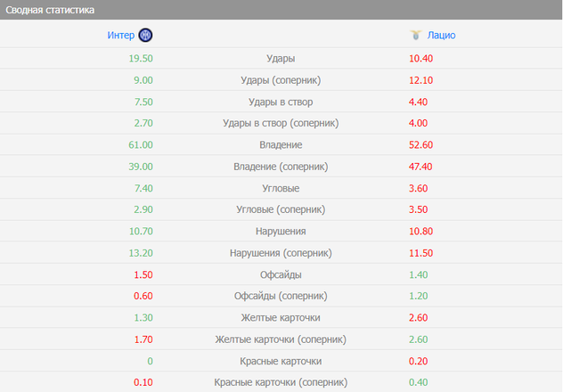Click Inter's 7.40 corners value
This screenshot has width=563, height=392.
coord(141,188)
